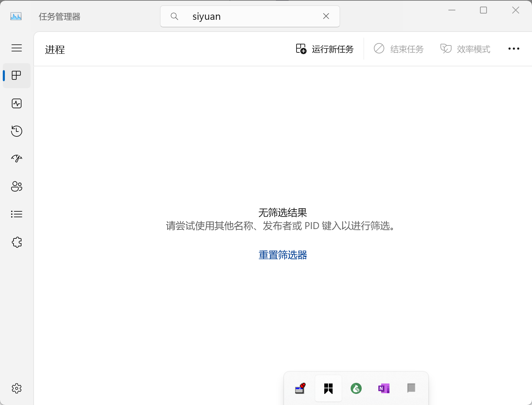Screen dimensions: 532x405
Task: Click 运行新任务 (Run new task)
Action: click(x=325, y=49)
